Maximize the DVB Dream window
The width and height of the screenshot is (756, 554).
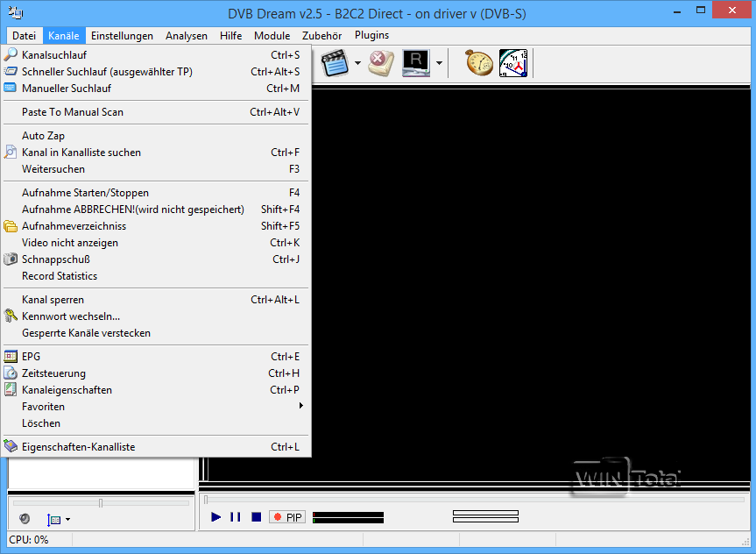pyautogui.click(x=701, y=11)
